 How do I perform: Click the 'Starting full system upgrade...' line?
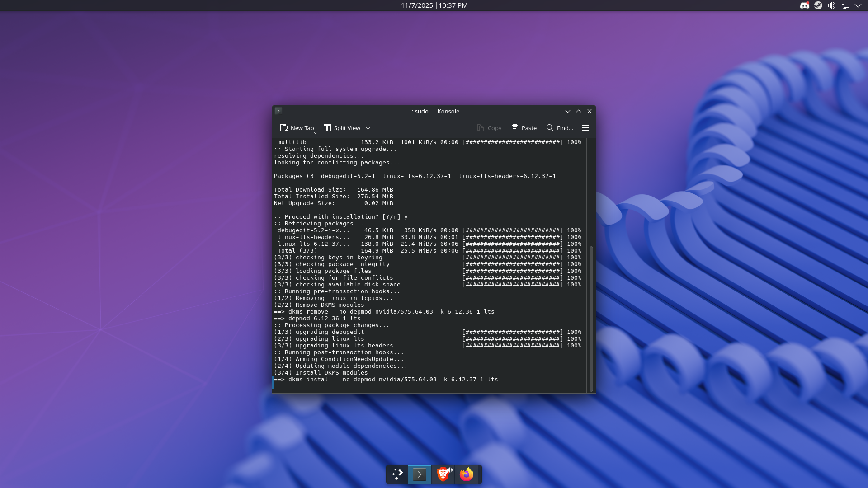pos(335,149)
